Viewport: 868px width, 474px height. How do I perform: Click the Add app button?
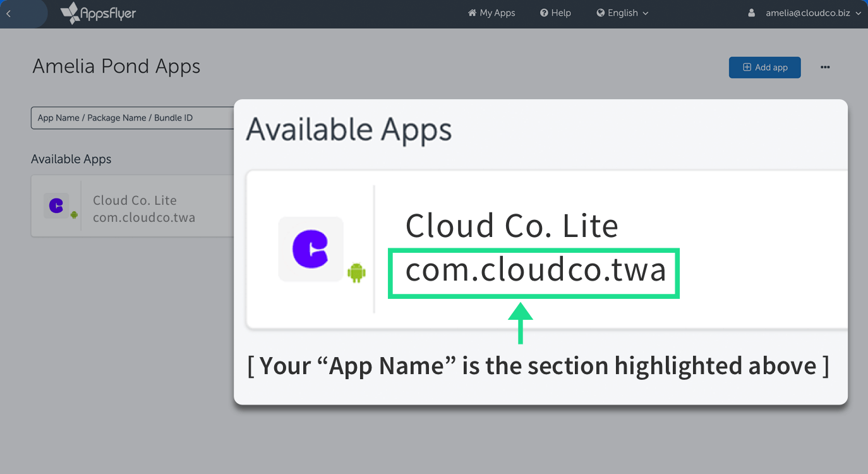[764, 68]
